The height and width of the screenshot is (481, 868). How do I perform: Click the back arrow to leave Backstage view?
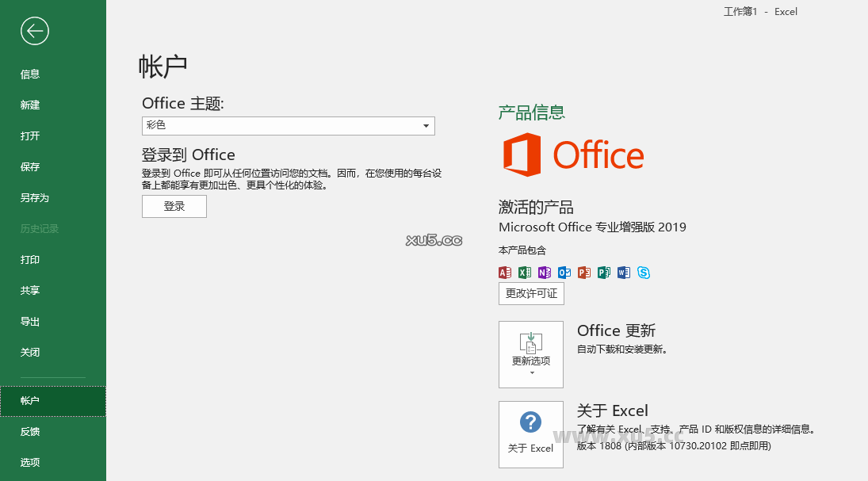34,31
